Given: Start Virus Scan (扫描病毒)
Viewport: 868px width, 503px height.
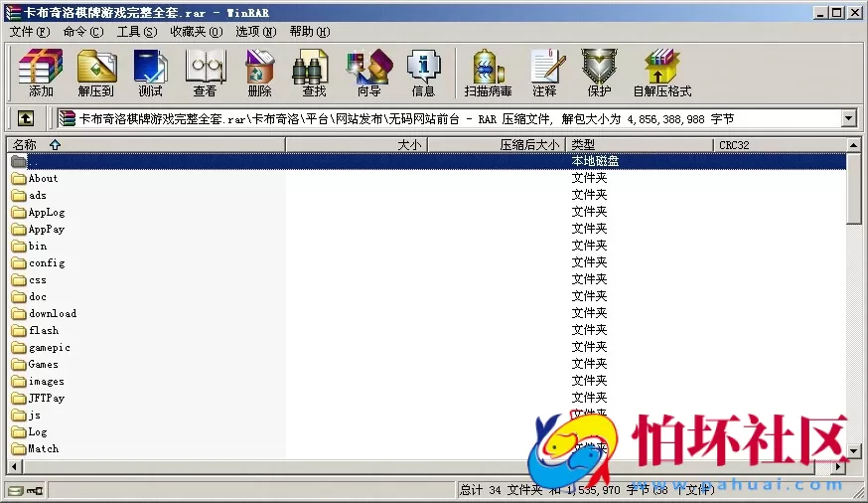Looking at the screenshot, I should coord(488,73).
